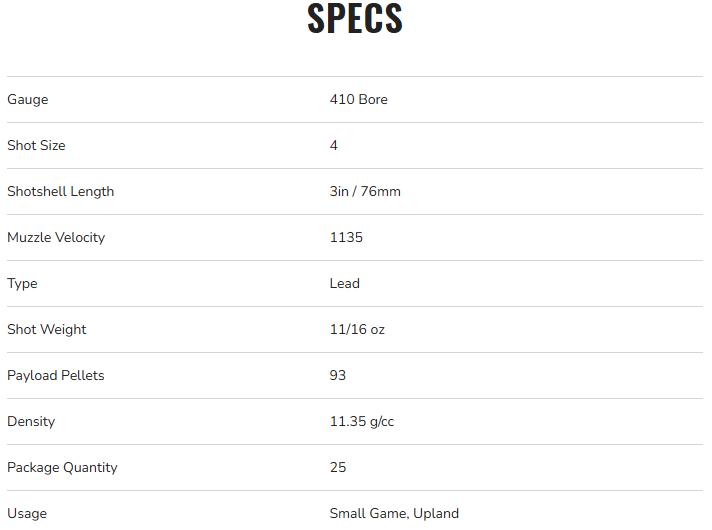The width and height of the screenshot is (712, 530).
Task: Select the package quantity 25
Action: 338,468
